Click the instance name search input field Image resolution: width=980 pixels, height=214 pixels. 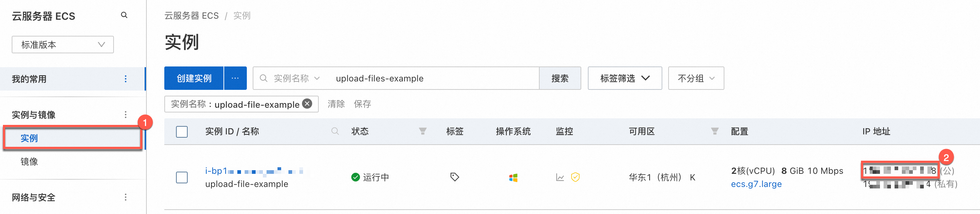[434, 79]
